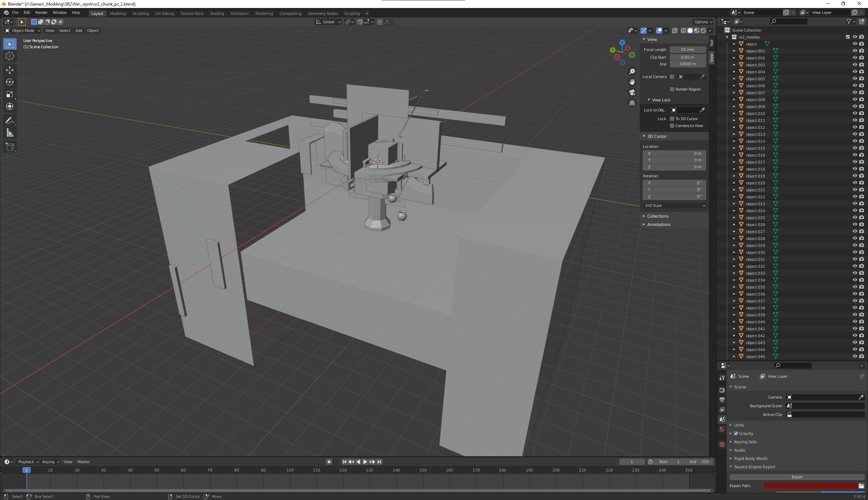Screen dimensions: 868x500
Task: Open the Texture properties tab icon
Action: tap(722, 444)
